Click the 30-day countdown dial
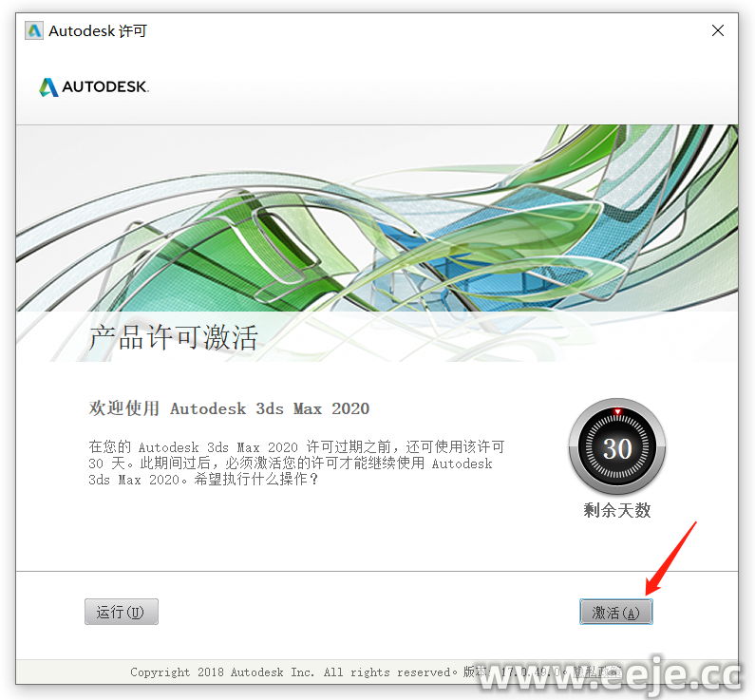The image size is (755, 700). tap(616, 446)
